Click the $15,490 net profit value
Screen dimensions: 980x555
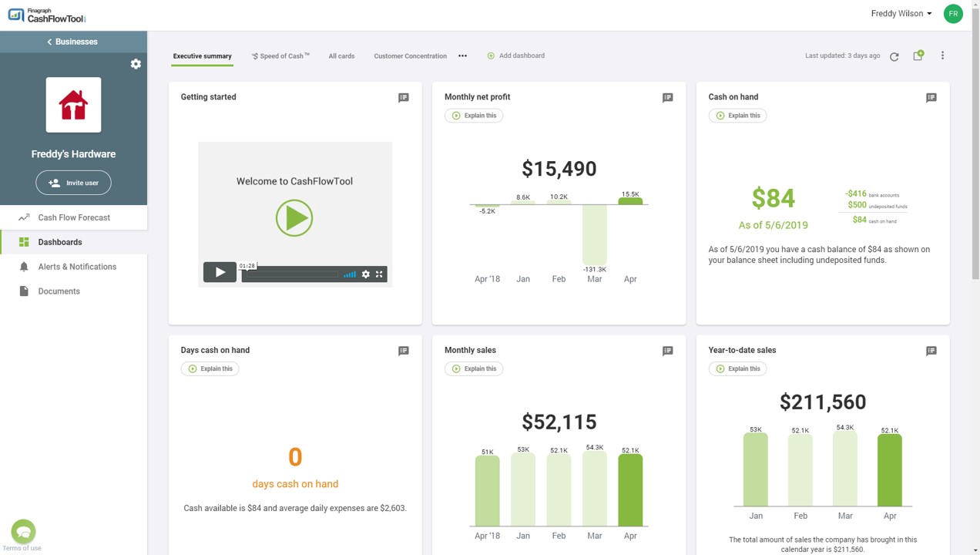click(x=559, y=169)
